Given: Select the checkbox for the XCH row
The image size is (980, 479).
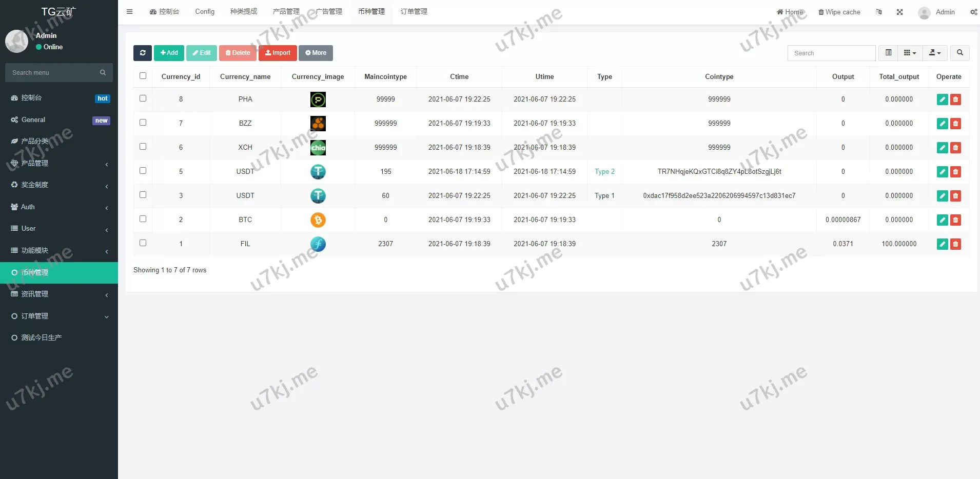Looking at the screenshot, I should (143, 147).
